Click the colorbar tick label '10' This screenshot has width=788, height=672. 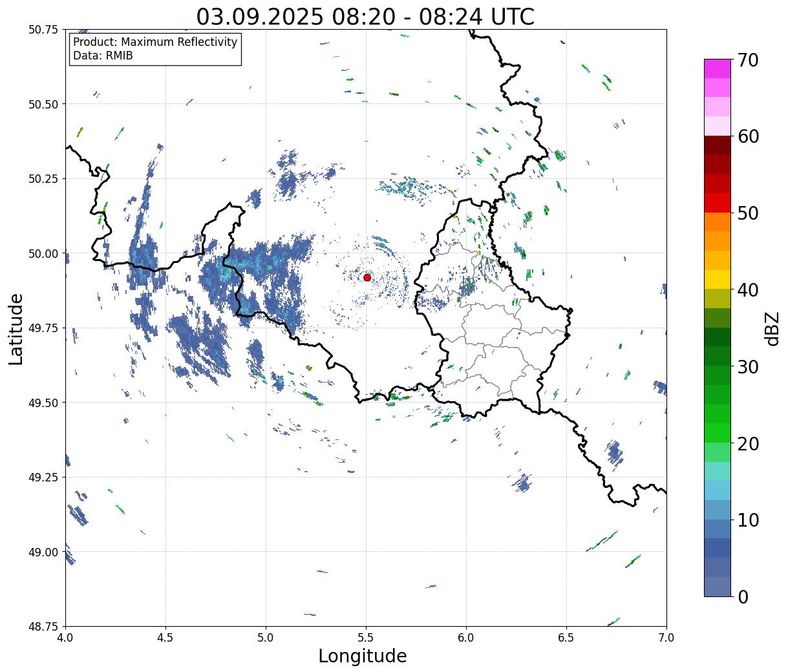click(x=748, y=520)
